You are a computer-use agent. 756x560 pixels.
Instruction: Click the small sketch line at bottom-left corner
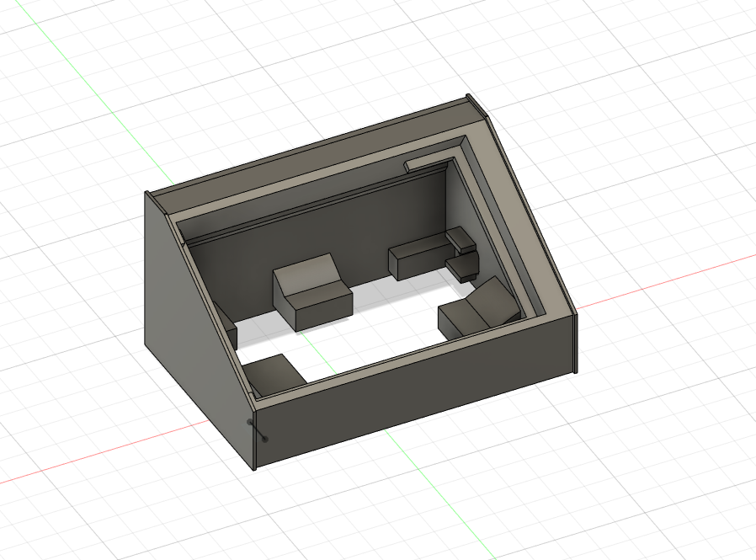[257, 430]
